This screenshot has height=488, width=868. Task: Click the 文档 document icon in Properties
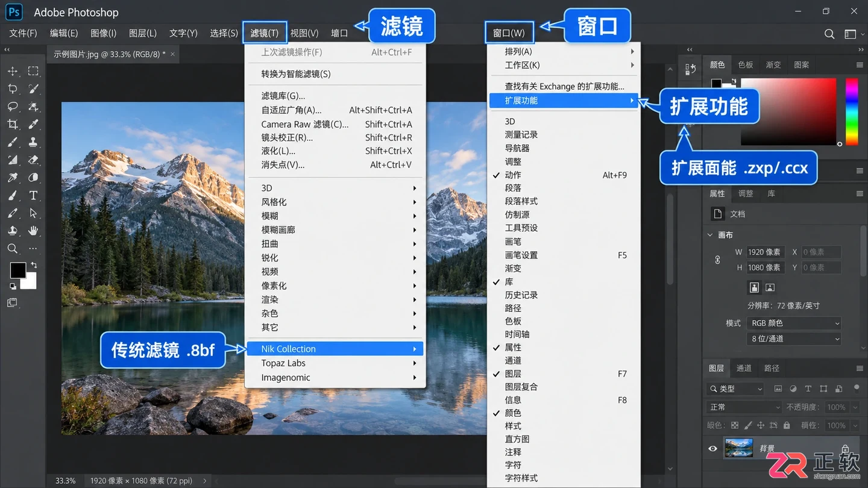[717, 214]
